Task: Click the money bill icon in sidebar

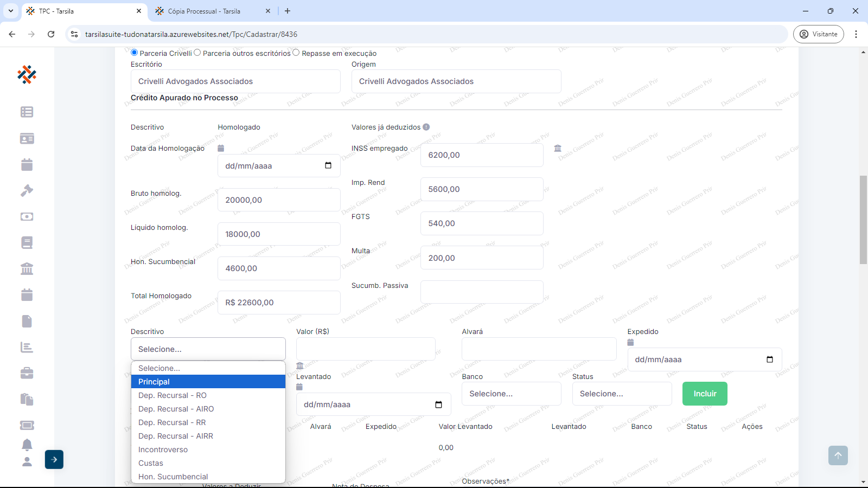Action: click(x=27, y=216)
